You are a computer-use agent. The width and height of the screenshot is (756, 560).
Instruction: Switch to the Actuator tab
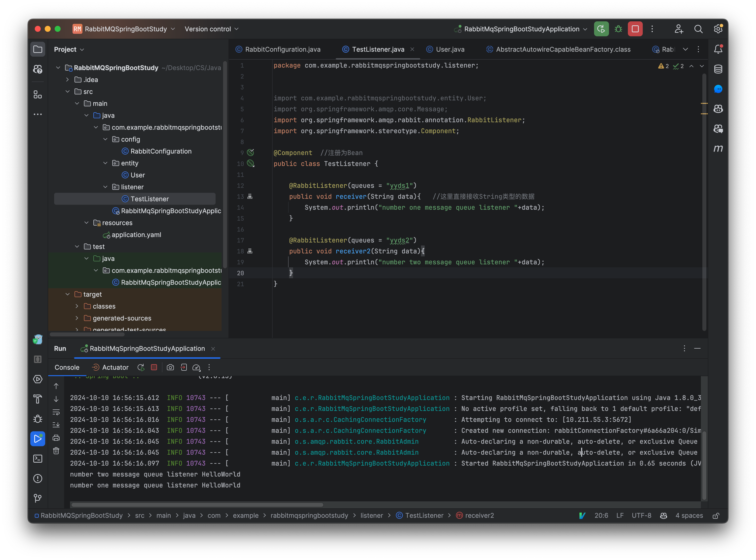[x=115, y=367]
